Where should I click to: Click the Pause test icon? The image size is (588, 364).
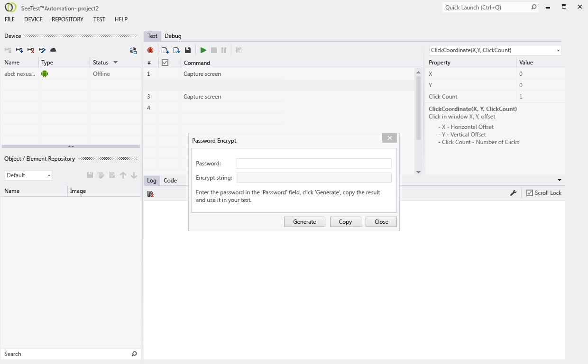(224, 50)
